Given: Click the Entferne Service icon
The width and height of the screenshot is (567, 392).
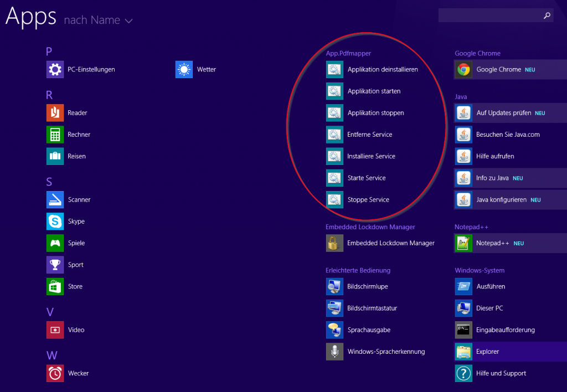Looking at the screenshot, I should pos(334,135).
